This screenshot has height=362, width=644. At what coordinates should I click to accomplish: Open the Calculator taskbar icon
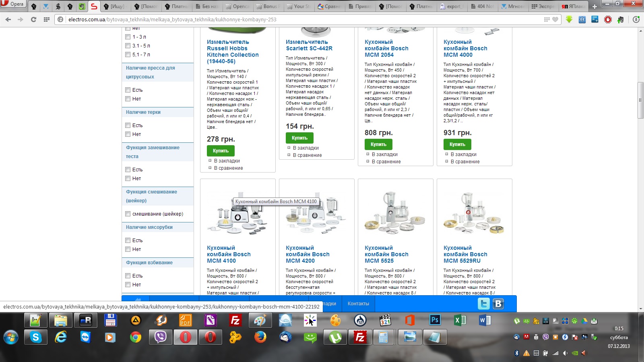click(x=384, y=337)
